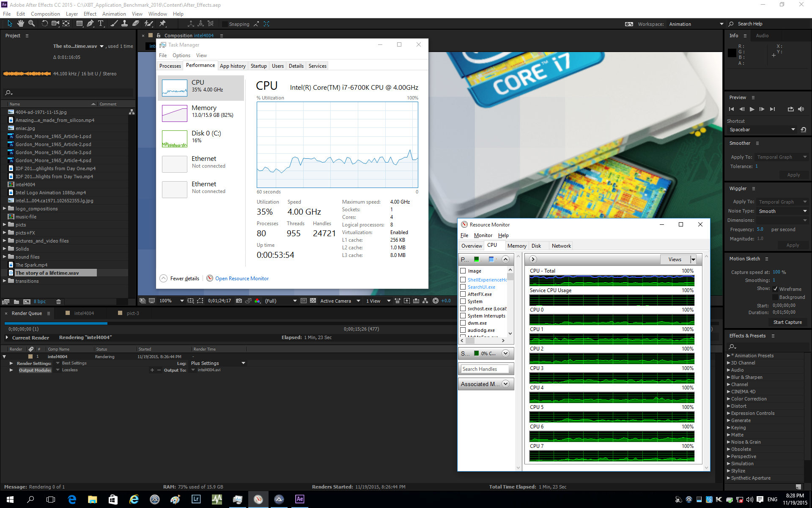The height and width of the screenshot is (508, 812).
Task: Open After Effects from the taskbar
Action: click(x=299, y=499)
